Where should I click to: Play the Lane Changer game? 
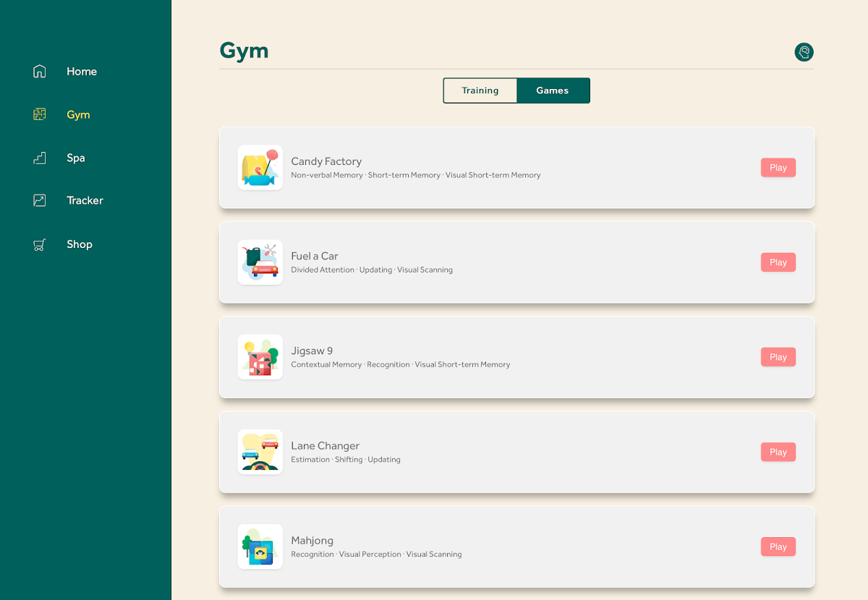point(778,452)
